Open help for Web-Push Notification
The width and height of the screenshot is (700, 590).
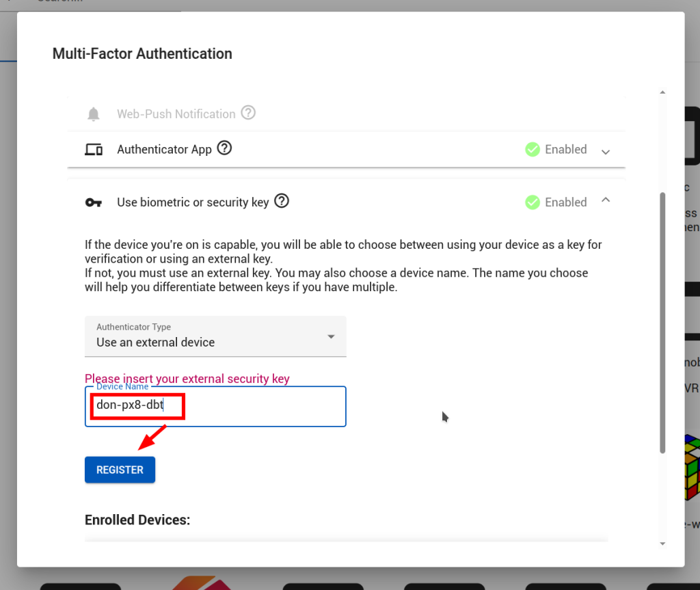248,113
